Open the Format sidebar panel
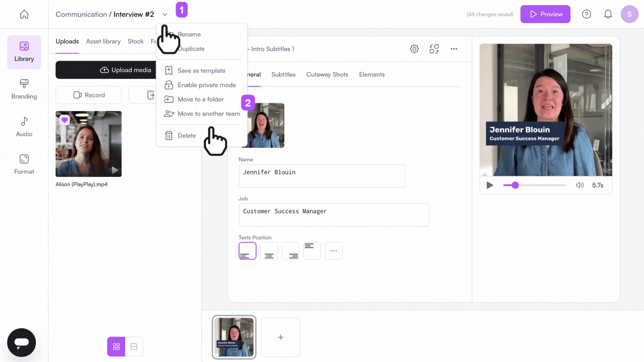Screen dimensions: 644x362 24,164
